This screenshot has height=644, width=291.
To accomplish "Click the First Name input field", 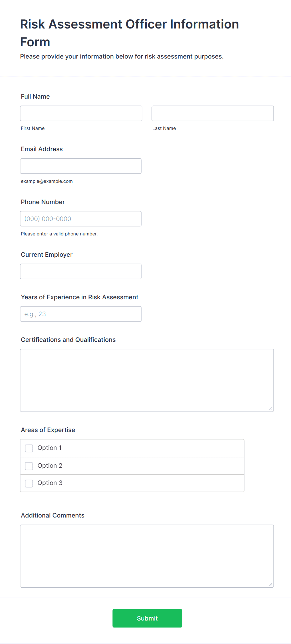I will 81,113.
